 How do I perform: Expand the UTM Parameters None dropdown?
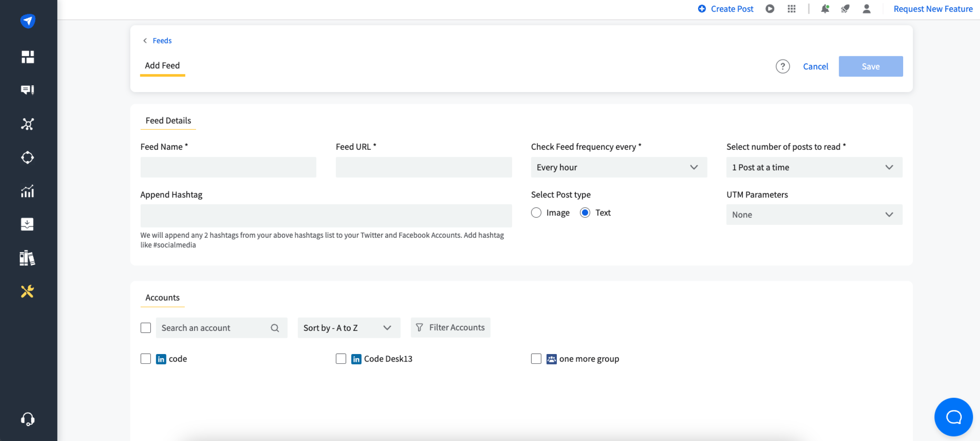(x=814, y=214)
